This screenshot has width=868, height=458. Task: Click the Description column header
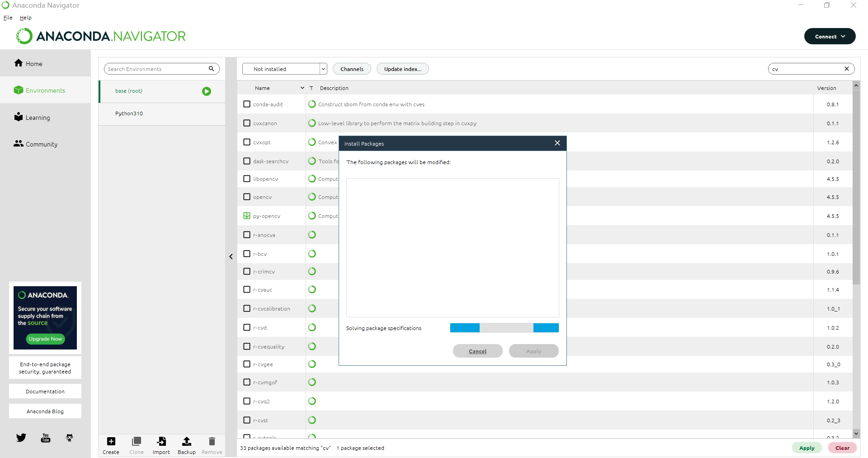(x=334, y=88)
